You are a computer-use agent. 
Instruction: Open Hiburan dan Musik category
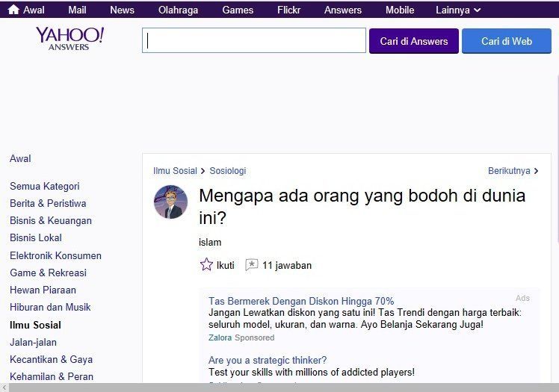click(x=50, y=308)
